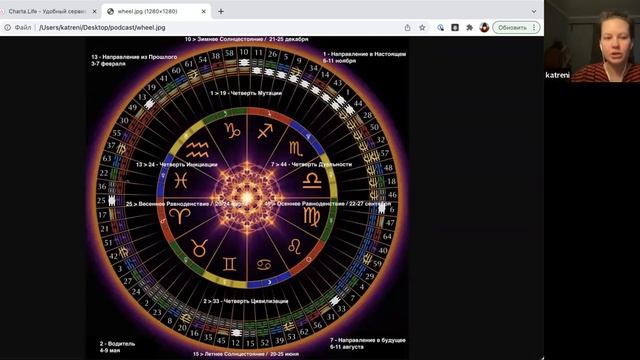Click the Aquarius wave symbol

(x=197, y=149)
